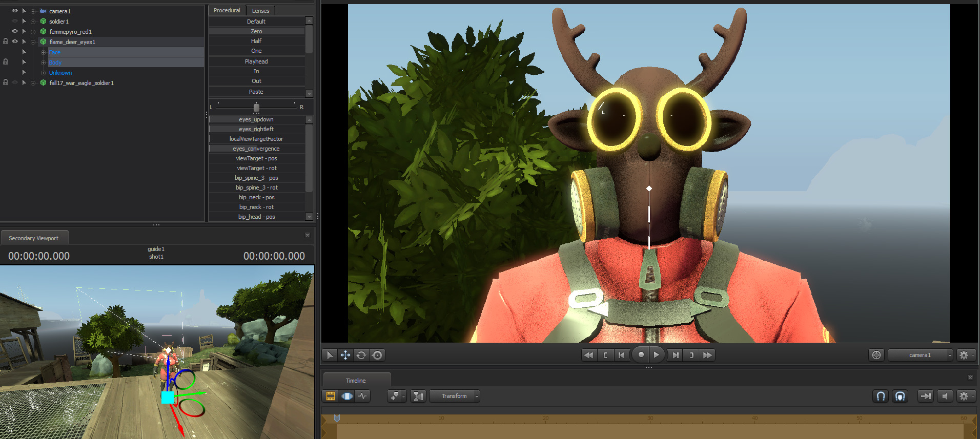This screenshot has width=980, height=439.
Task: Switch to the Clip Editor filmstrip icon
Action: (331, 396)
